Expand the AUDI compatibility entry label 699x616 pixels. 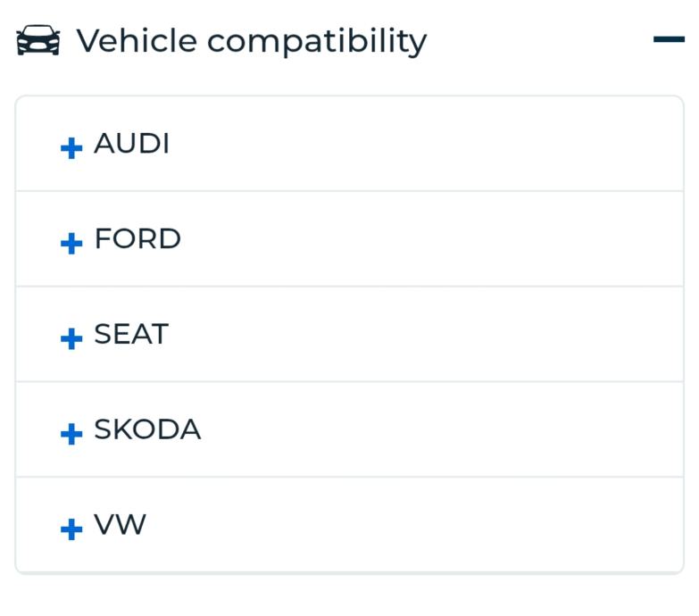132,144
